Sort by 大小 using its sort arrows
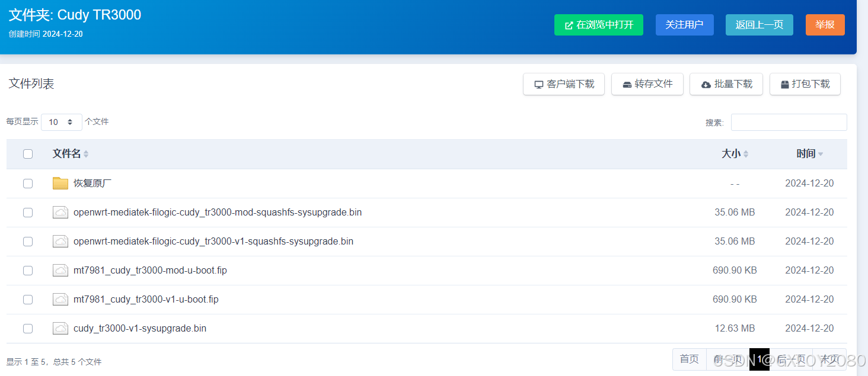 746,154
